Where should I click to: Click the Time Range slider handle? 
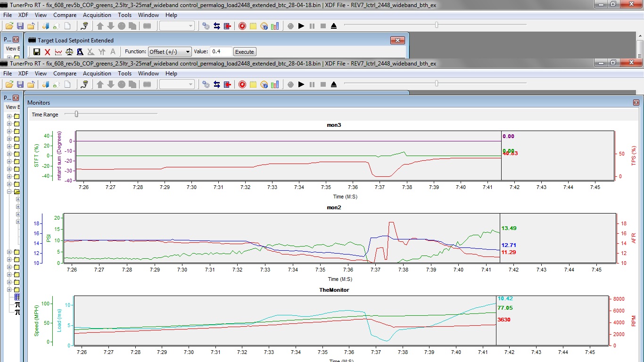point(76,114)
